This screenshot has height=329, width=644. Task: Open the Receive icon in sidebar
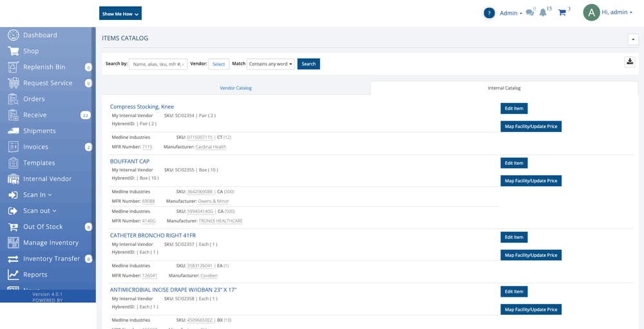point(13,115)
